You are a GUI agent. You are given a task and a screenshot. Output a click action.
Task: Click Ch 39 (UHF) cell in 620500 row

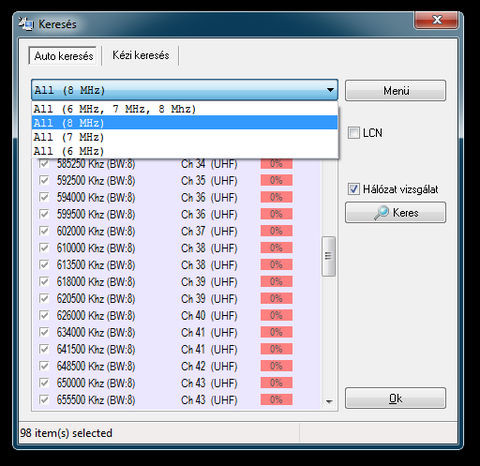click(x=209, y=299)
